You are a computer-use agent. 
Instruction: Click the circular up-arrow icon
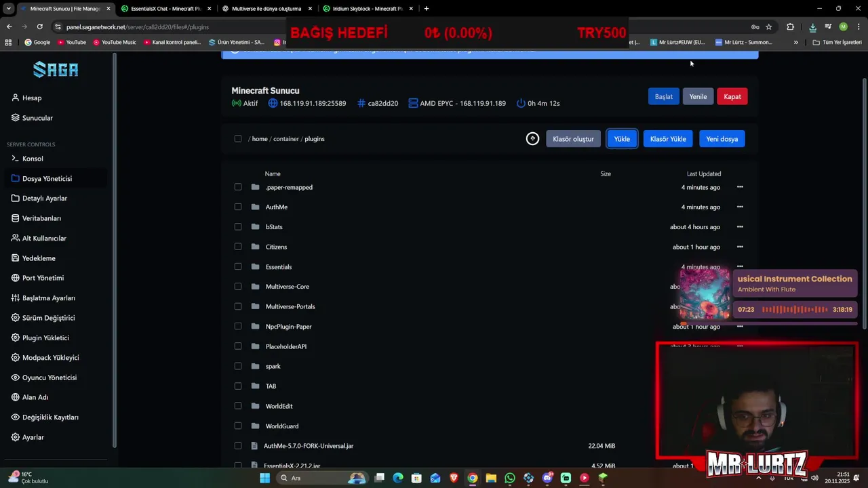[x=532, y=139]
